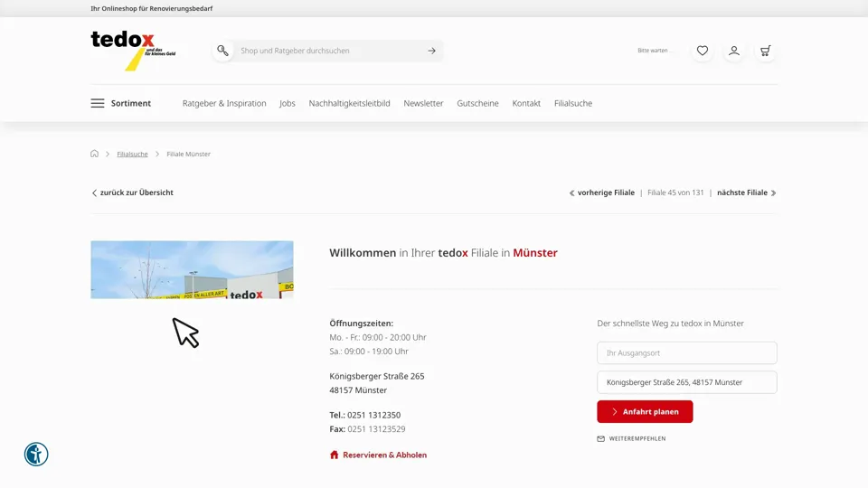
Task: Click the destination address field
Action: coord(687,382)
